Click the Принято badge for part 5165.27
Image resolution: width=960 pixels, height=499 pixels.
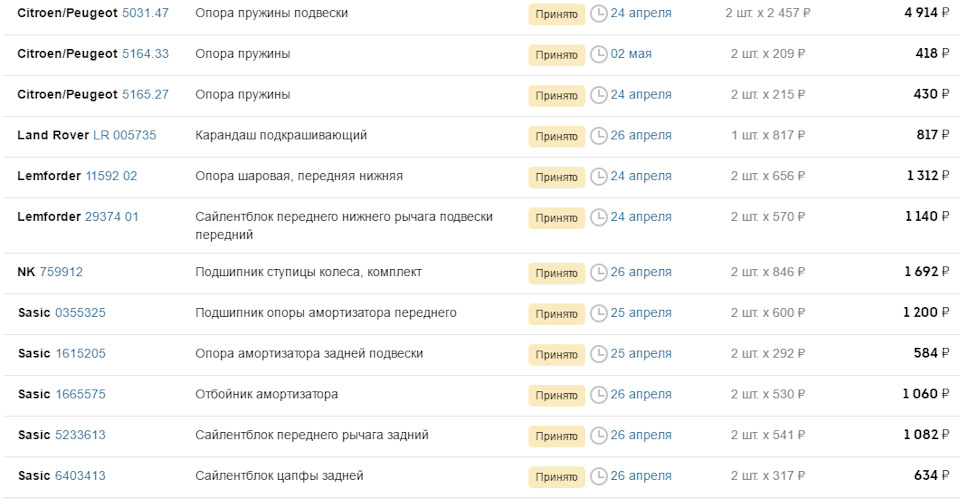pyautogui.click(x=556, y=95)
